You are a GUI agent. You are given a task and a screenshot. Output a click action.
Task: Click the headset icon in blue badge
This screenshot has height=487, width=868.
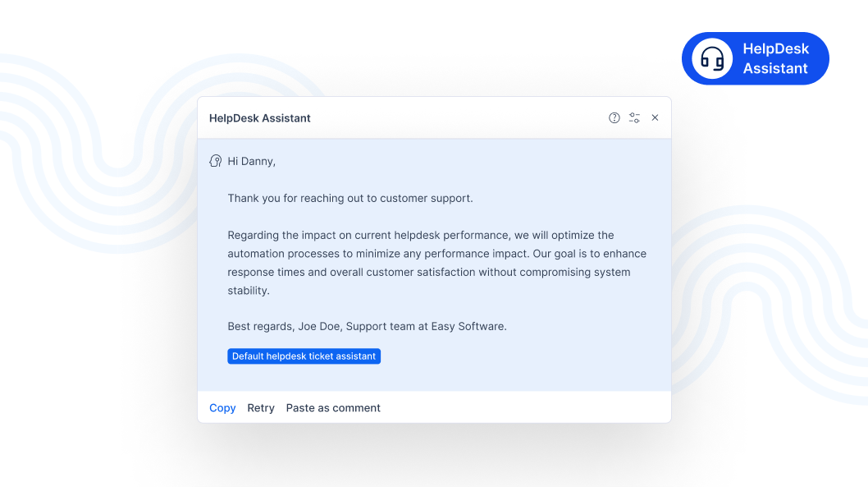(712, 59)
